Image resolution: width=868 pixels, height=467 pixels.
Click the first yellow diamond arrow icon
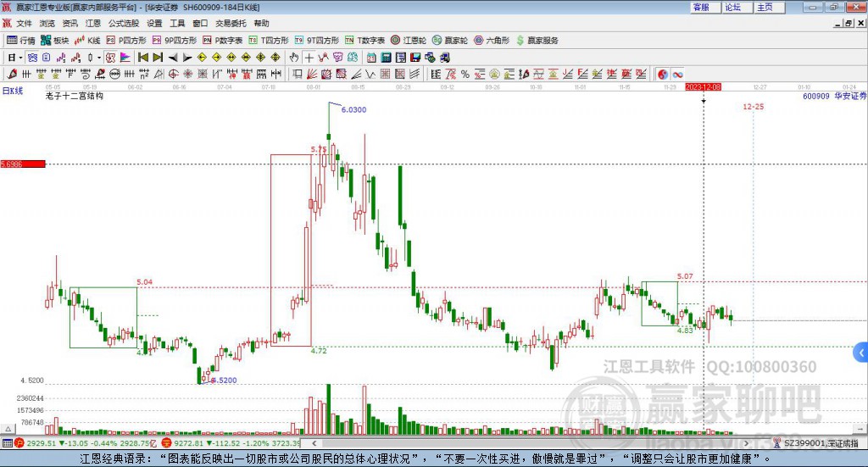click(x=202, y=58)
